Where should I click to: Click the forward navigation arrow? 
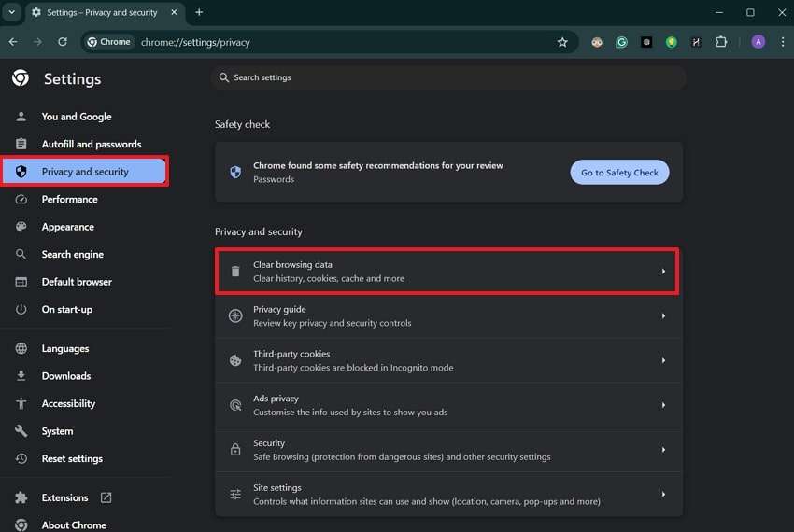[37, 42]
